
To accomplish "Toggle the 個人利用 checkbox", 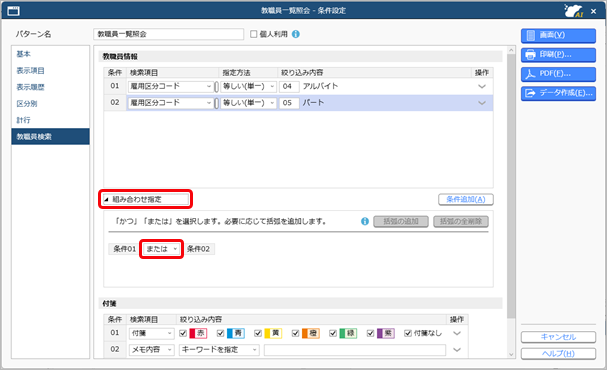I will click(254, 34).
